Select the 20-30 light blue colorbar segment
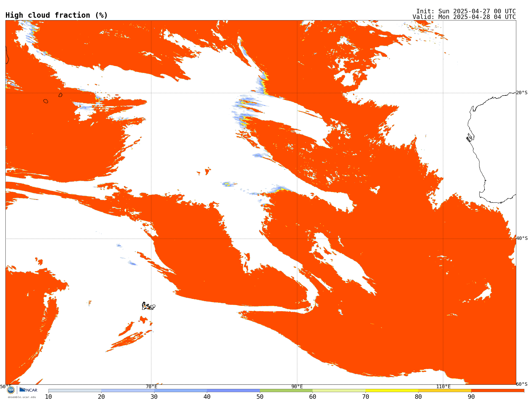Viewport: 532px width, 400px height. (x=128, y=391)
